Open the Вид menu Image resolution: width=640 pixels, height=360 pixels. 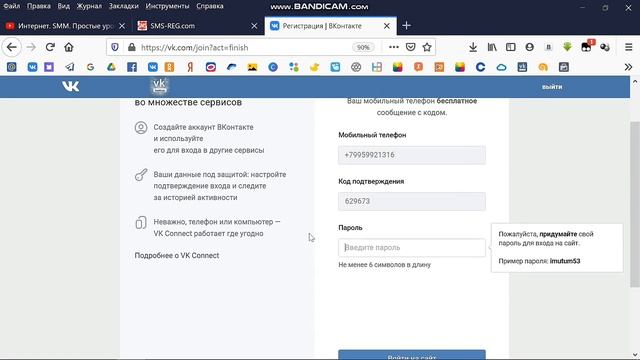point(64,6)
